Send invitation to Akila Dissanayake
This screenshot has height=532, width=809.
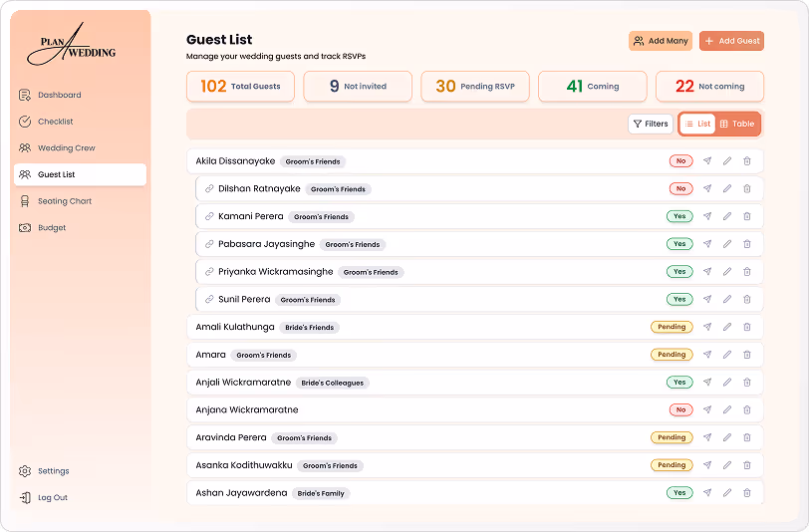[707, 160]
